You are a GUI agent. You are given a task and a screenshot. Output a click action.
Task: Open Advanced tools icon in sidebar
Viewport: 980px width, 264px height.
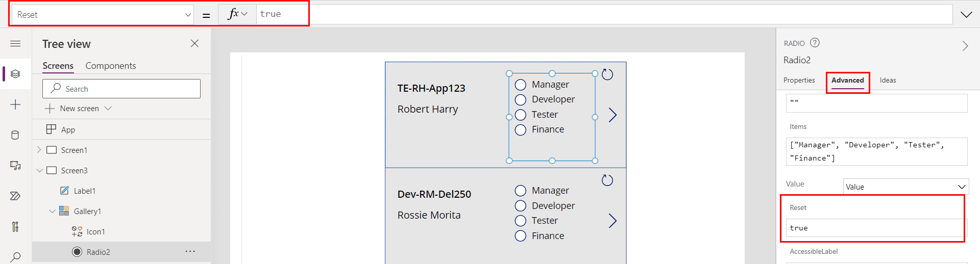15,227
